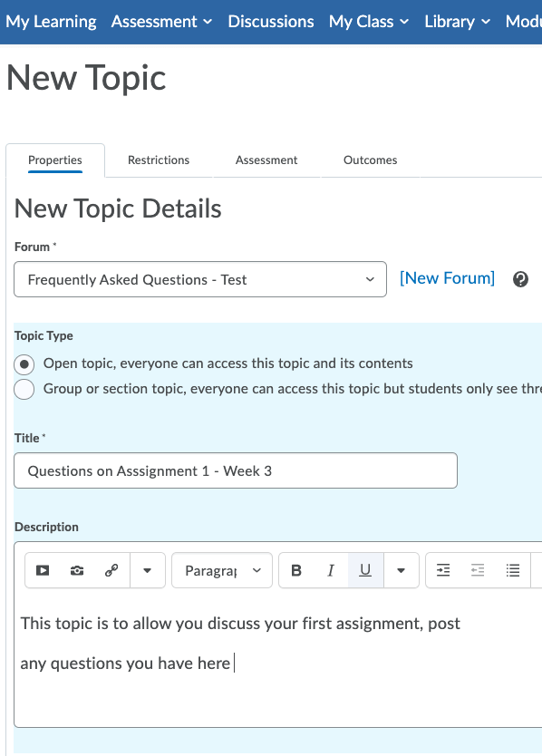
Task: Click inside the Title text field
Action: coord(235,470)
